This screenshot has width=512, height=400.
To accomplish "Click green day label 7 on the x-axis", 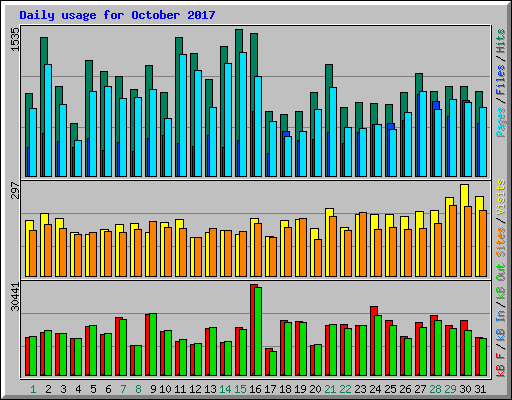I will click(x=123, y=389).
